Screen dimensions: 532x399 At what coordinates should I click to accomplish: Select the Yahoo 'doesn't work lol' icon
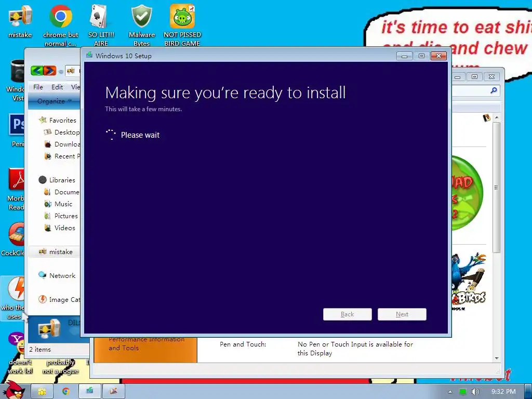[17, 343]
